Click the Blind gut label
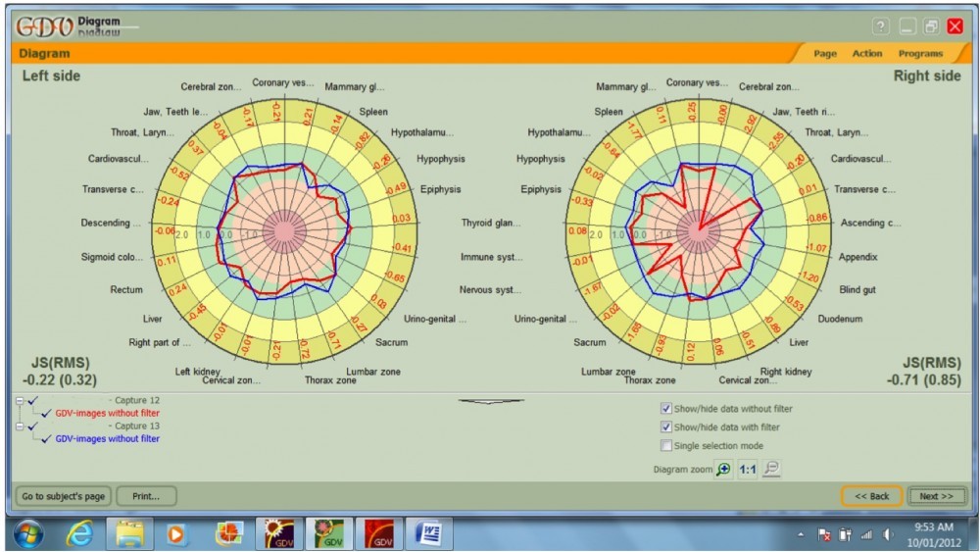The image size is (980, 552). 857,289
